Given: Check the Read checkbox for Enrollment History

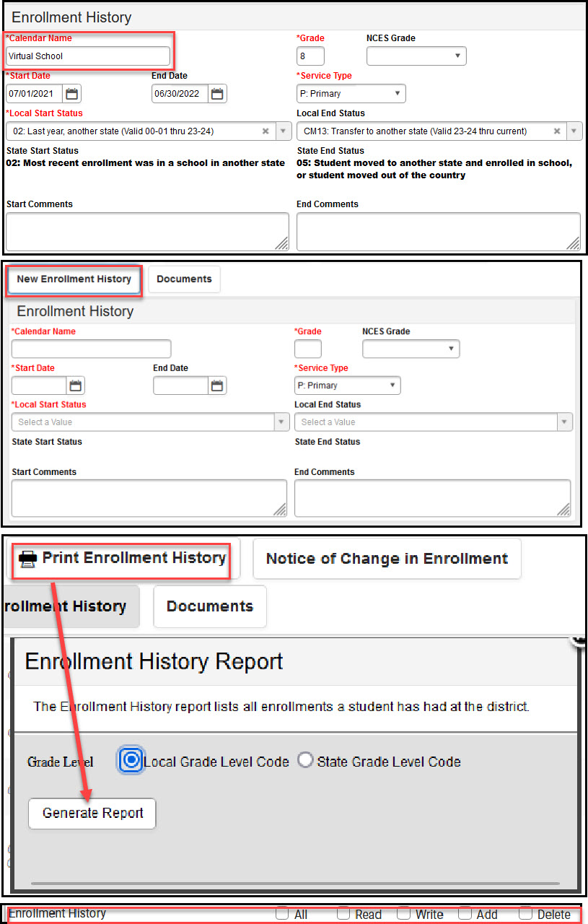Looking at the screenshot, I should tap(343, 912).
